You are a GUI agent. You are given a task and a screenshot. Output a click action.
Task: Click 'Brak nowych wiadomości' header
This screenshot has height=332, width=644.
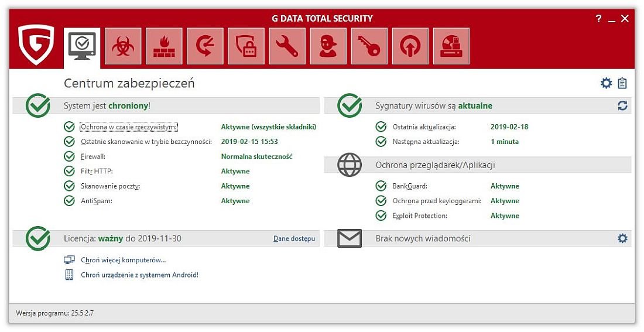[423, 238]
